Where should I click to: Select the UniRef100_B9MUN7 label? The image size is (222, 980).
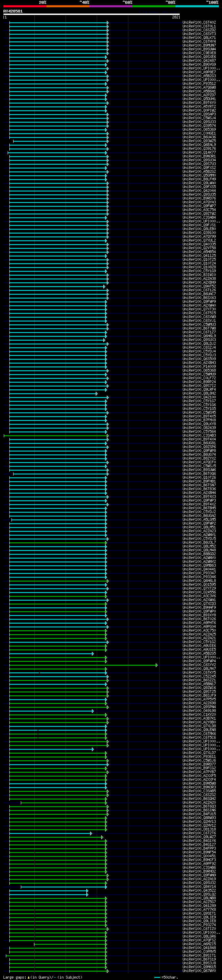tap(199, 45)
